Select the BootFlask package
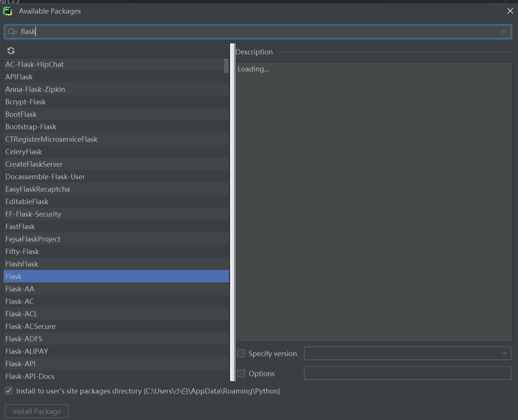 pos(116,114)
